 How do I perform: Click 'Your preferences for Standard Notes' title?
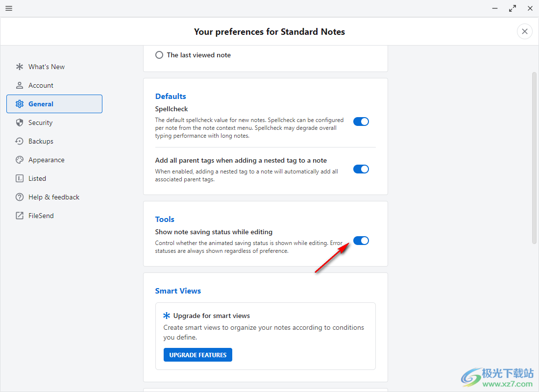(x=269, y=32)
